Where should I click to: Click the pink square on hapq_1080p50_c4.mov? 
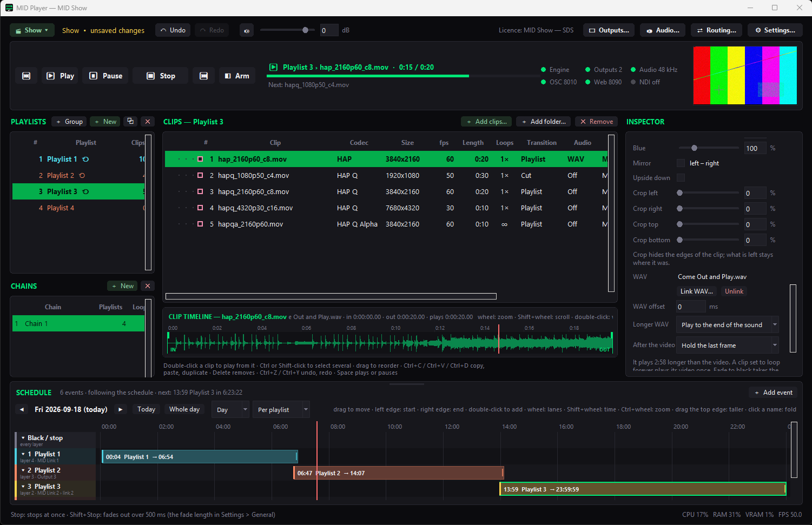[200, 176]
